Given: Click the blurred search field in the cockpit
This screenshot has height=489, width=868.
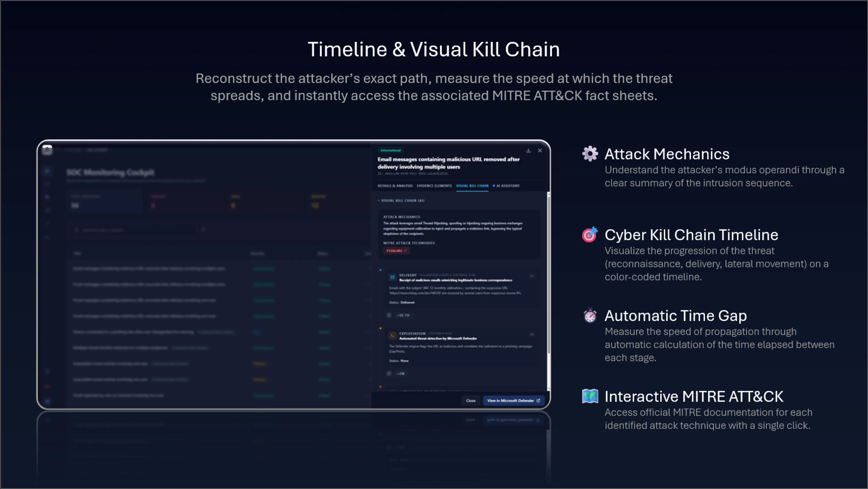Looking at the screenshot, I should pyautogui.click(x=135, y=230).
